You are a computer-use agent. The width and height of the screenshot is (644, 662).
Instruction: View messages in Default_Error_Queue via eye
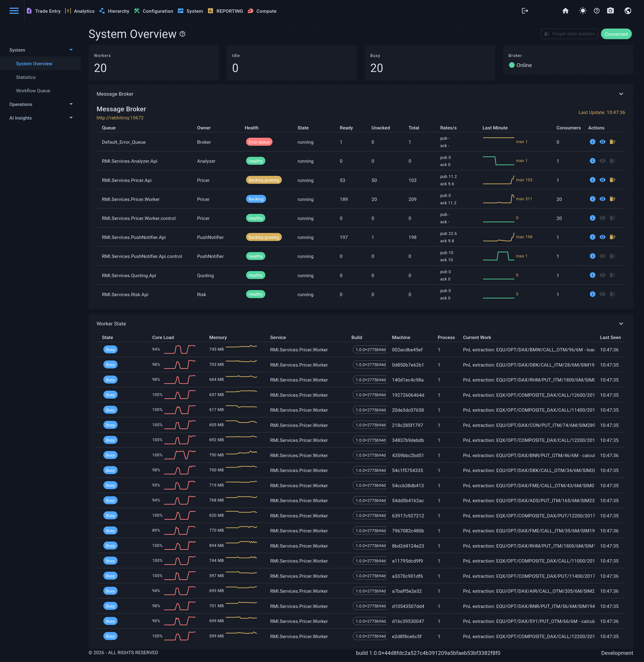tap(602, 142)
